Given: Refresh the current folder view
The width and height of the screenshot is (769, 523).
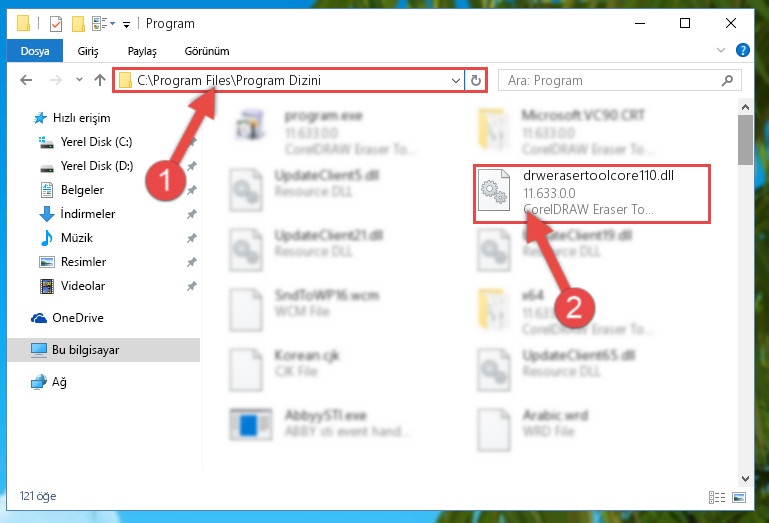Looking at the screenshot, I should click(x=475, y=80).
